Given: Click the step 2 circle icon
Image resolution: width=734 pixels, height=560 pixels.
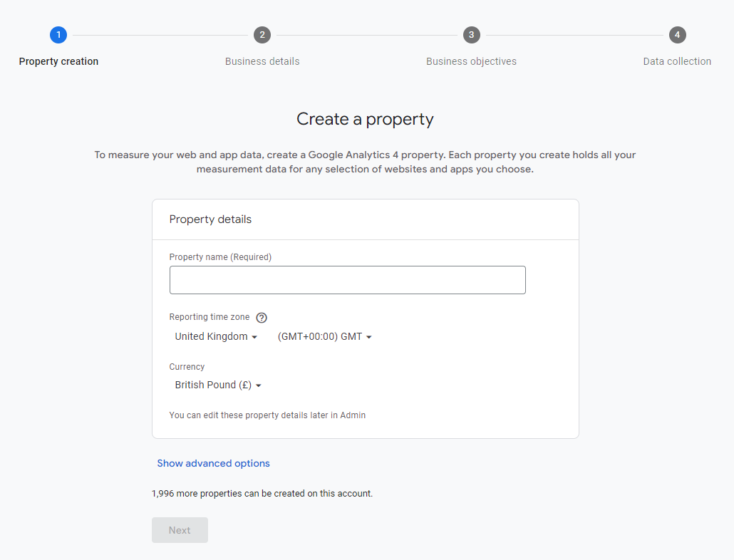Looking at the screenshot, I should tap(262, 35).
